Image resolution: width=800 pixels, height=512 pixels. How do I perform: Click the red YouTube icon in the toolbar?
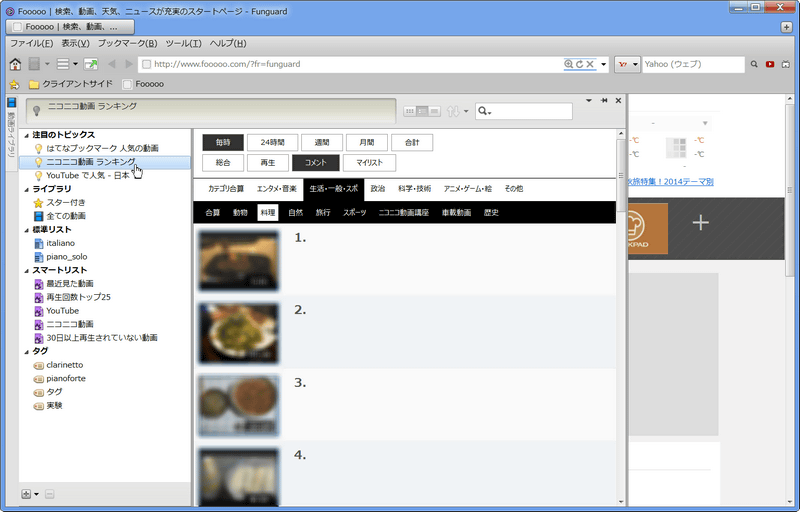point(770,64)
